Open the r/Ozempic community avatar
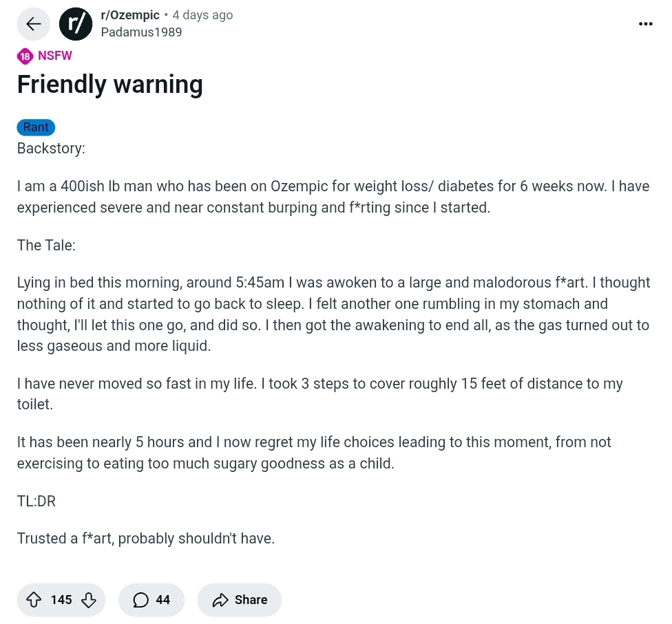Viewport: 672px width, 624px height. tap(76, 24)
